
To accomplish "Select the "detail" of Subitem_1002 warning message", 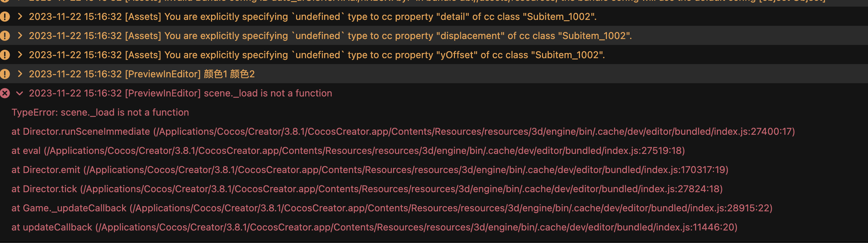I will click(x=313, y=17).
